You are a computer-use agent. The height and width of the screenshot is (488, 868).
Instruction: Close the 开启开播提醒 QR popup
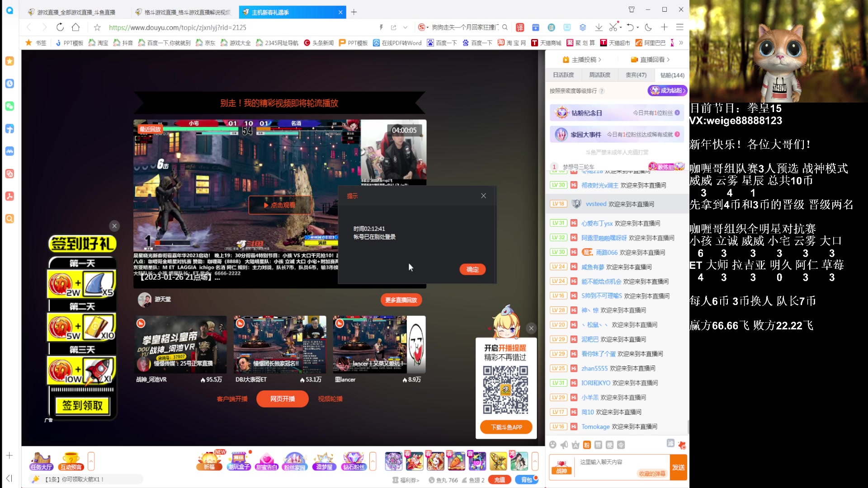[x=531, y=328]
